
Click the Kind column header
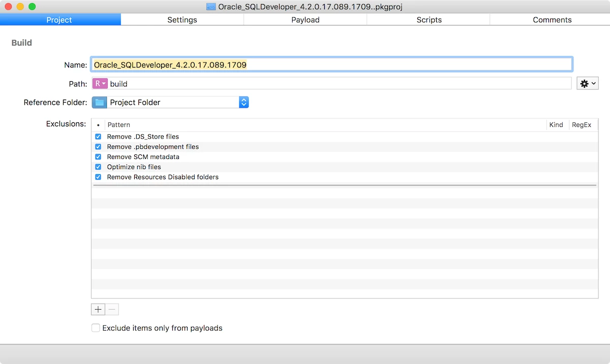pyautogui.click(x=558, y=125)
